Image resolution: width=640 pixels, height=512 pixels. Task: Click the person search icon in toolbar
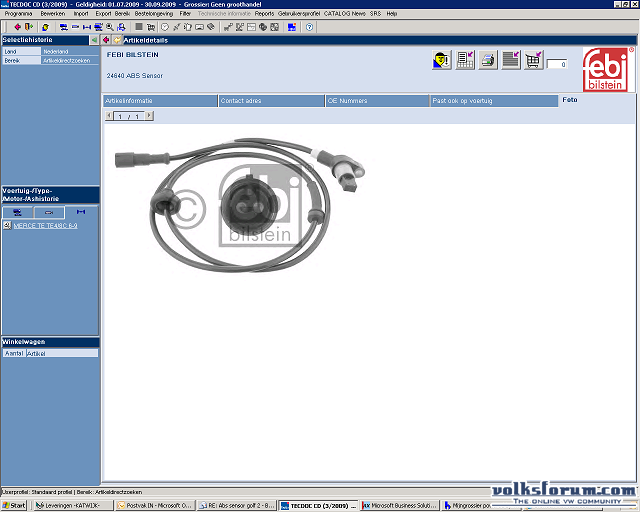(121, 27)
